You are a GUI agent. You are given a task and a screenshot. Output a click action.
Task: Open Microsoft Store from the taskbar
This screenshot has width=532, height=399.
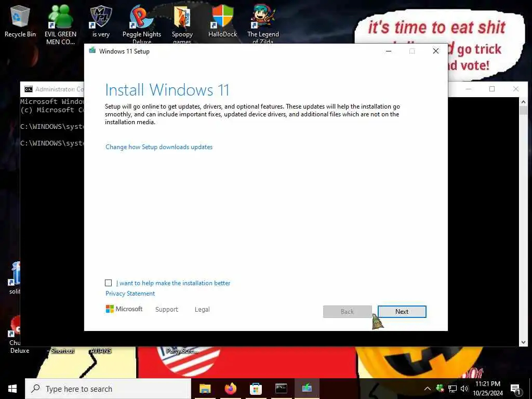click(x=256, y=389)
